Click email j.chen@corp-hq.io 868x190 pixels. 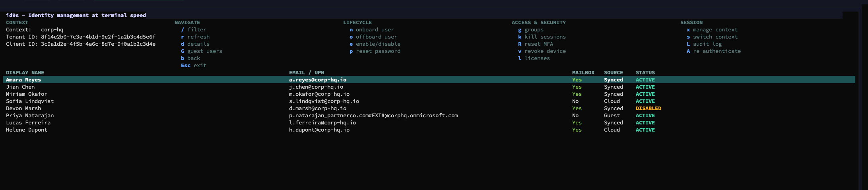coord(316,87)
